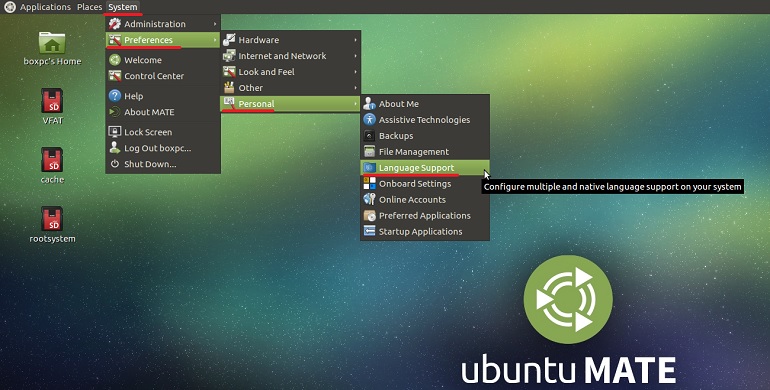Screen dimensions: 770x390
Task: Click the Welcome menu icon
Action: pyautogui.click(x=115, y=60)
